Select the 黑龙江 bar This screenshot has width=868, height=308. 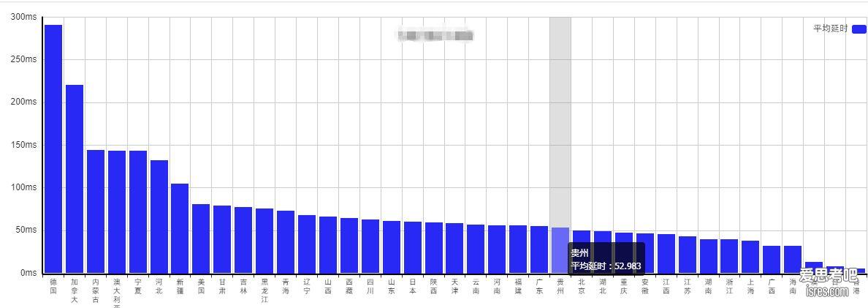264,241
